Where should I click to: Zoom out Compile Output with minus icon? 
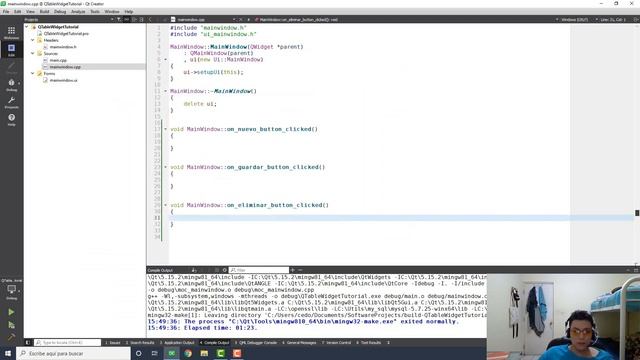[300, 270]
